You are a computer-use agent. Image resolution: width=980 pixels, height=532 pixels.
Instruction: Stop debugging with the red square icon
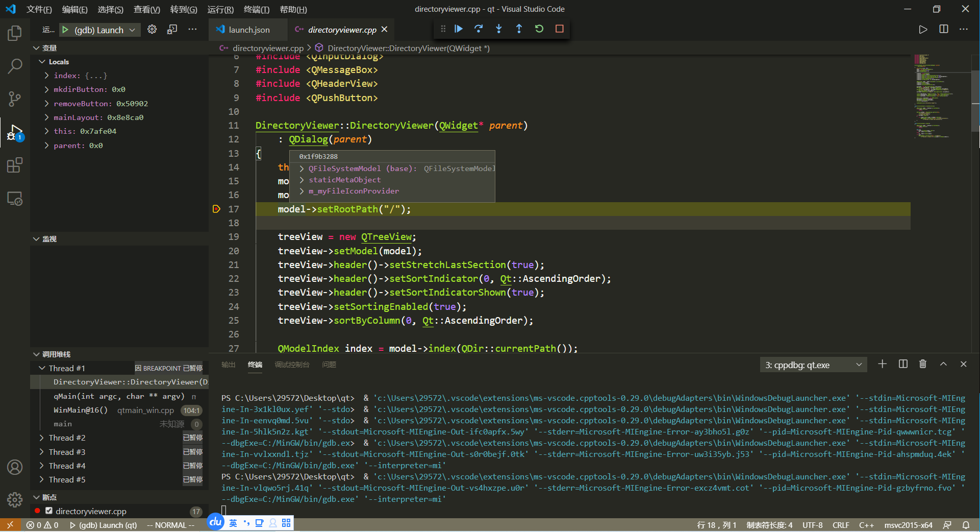coord(559,29)
